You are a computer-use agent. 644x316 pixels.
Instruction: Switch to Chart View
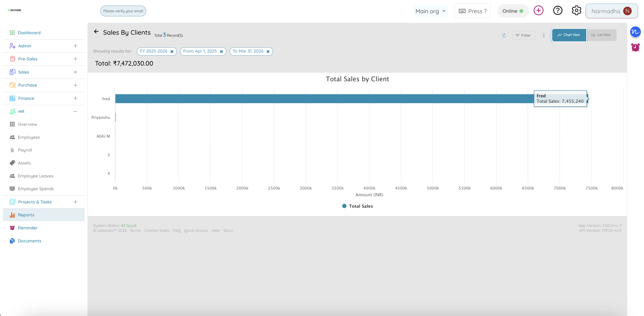click(569, 35)
